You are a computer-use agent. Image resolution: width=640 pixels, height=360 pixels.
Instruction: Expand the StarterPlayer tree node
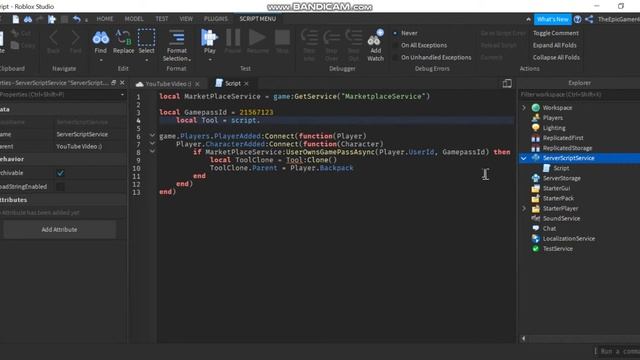pyautogui.click(x=524, y=209)
